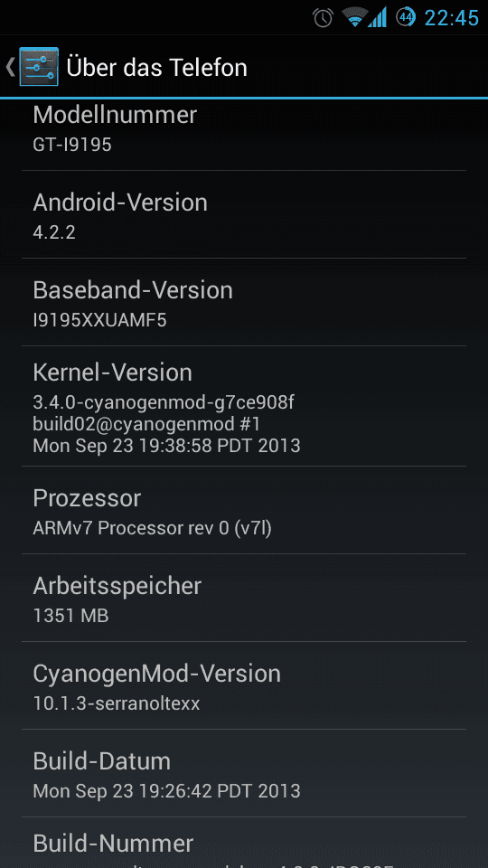Tap the Kernel-Version entry
The image size is (488, 868).
[244, 406]
